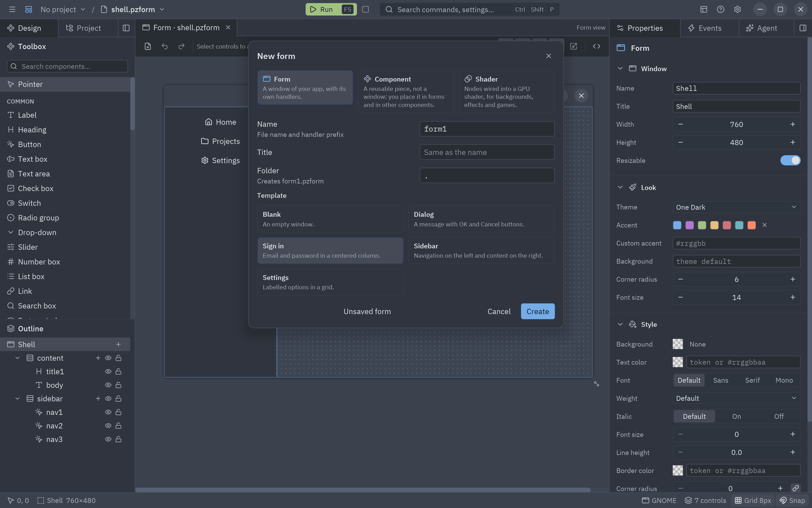Open the layout panels icon in title bar
Viewport: 812px width, 508px height.
pos(704,9)
